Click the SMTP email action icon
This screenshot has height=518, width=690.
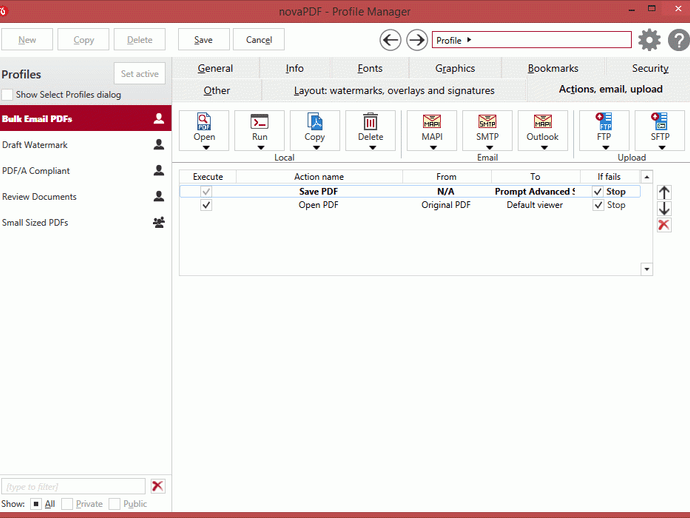tap(487, 121)
